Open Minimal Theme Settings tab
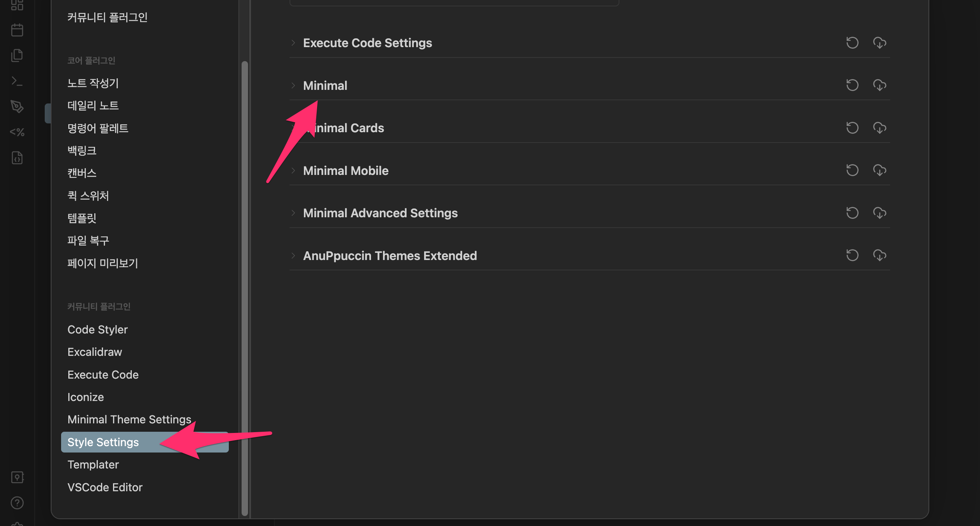Screen dimensions: 980x526 tap(129, 419)
